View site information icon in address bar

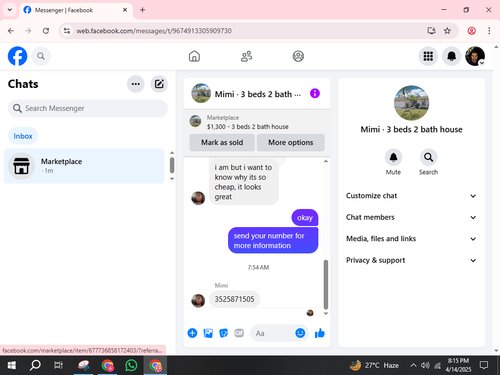coord(67,31)
